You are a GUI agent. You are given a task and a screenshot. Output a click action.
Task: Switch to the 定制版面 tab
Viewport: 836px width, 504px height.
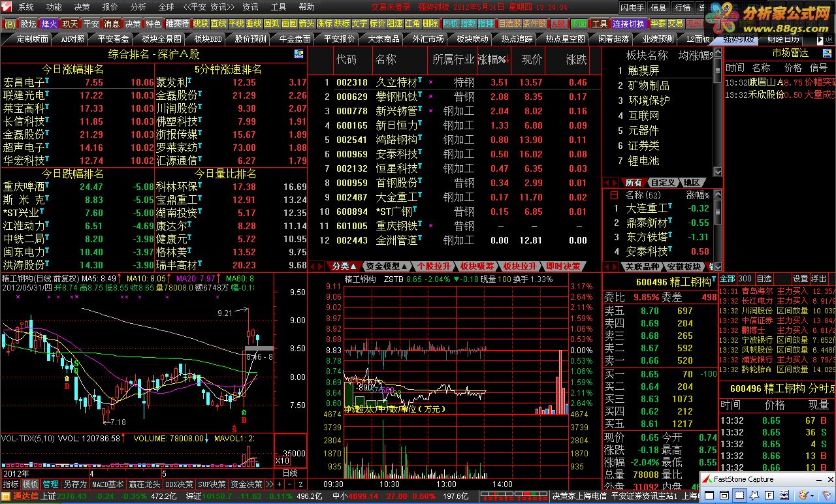click(x=32, y=39)
